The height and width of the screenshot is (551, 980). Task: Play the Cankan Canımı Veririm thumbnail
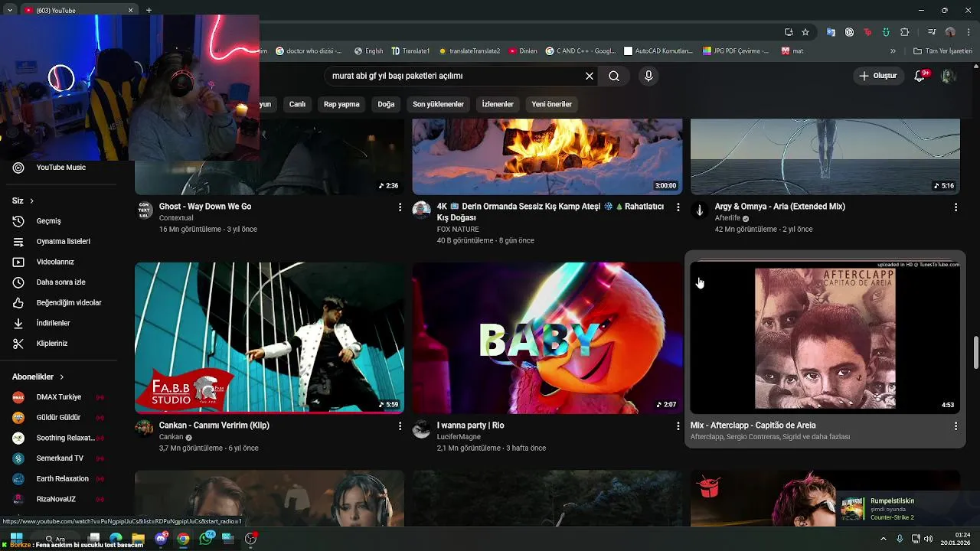tap(269, 337)
